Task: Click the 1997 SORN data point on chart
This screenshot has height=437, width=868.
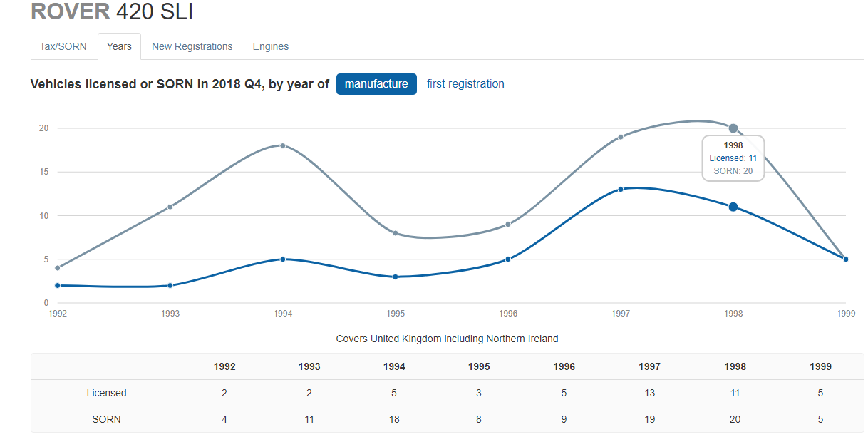Action: pyautogui.click(x=621, y=137)
